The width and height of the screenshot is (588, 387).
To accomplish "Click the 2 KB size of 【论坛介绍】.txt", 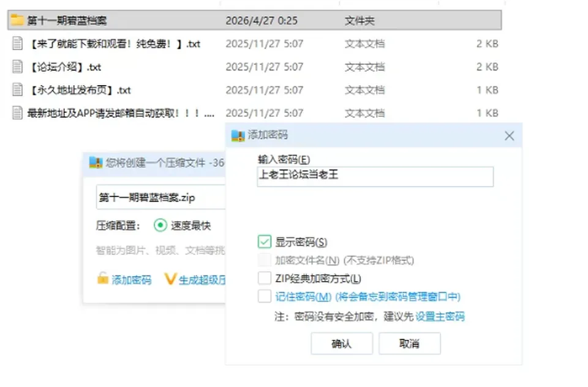I will [487, 67].
